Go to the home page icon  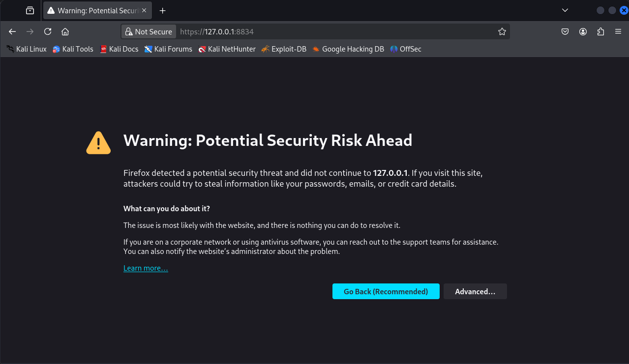[x=65, y=31]
